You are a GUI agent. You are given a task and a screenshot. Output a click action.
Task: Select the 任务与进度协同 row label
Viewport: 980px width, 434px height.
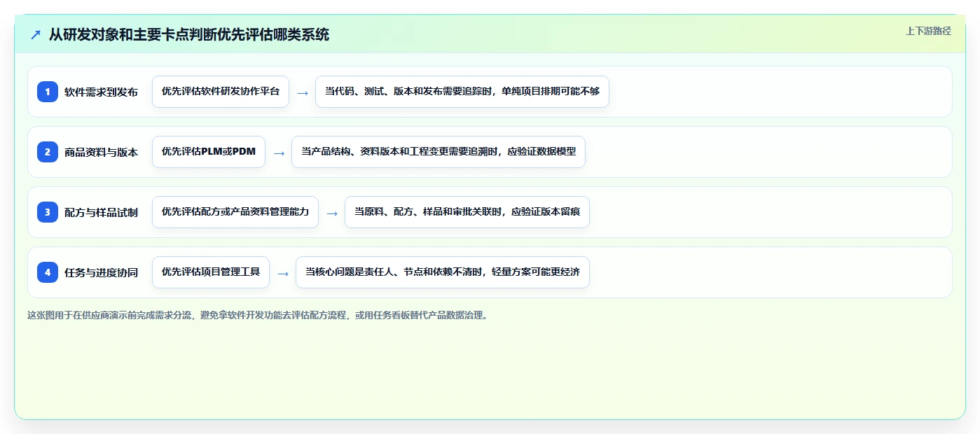(101, 273)
